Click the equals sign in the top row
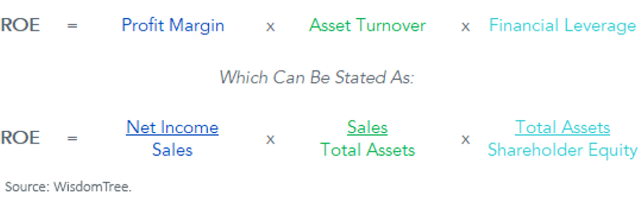The image size is (644, 197). coord(72,26)
